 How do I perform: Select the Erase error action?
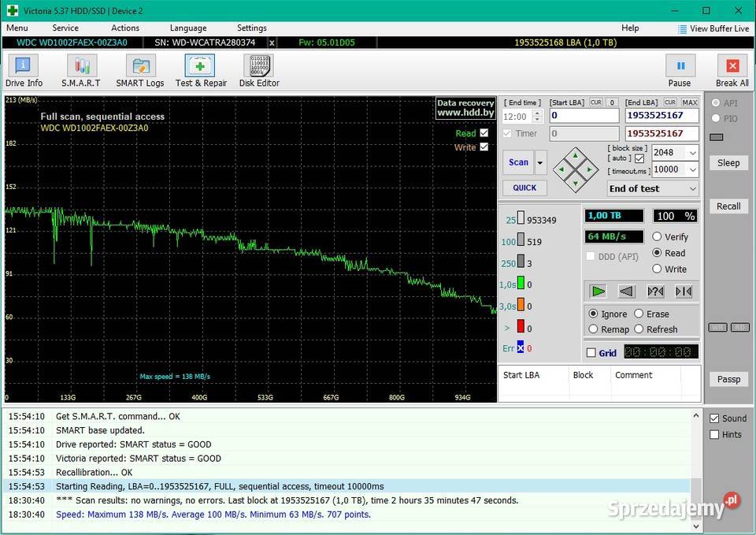click(639, 314)
